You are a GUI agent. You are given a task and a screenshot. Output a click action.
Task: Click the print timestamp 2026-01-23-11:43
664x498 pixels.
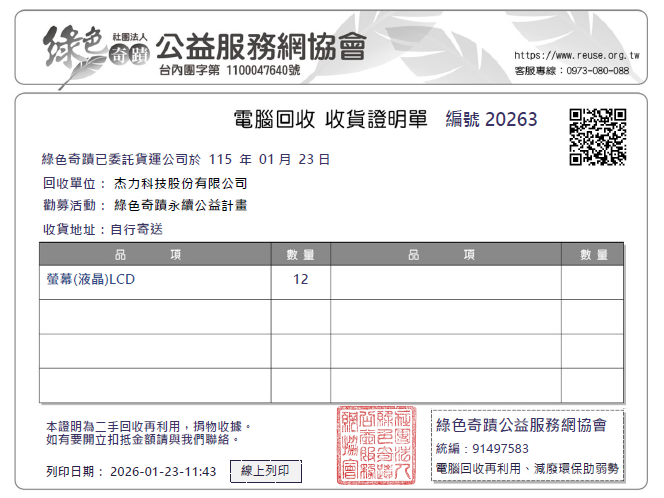[x=163, y=471]
